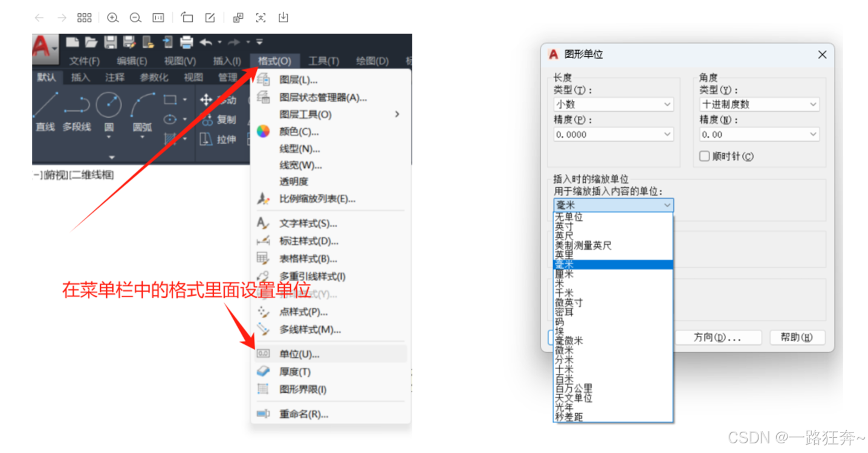Open 颜色(C)... color wheel entry

point(330,132)
